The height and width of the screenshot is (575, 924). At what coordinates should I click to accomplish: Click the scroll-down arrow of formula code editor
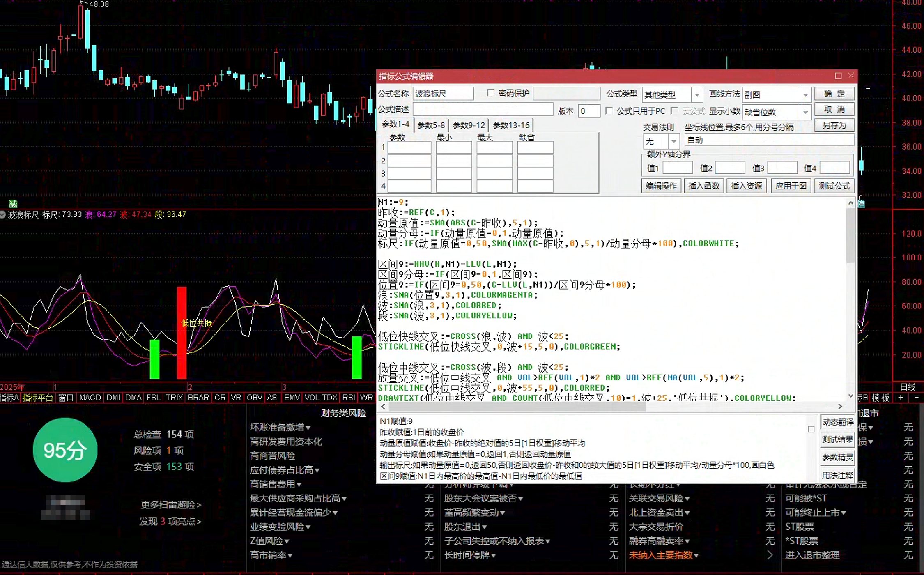click(x=851, y=396)
